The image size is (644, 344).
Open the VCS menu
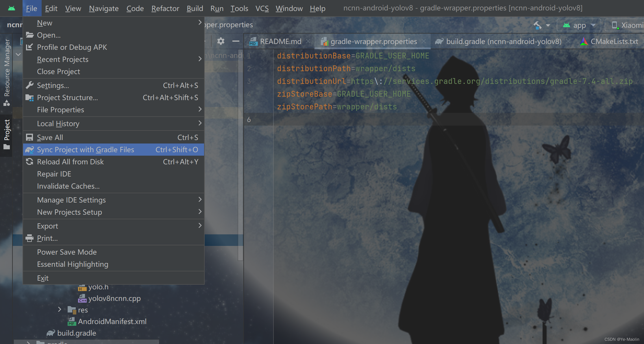[x=262, y=8]
